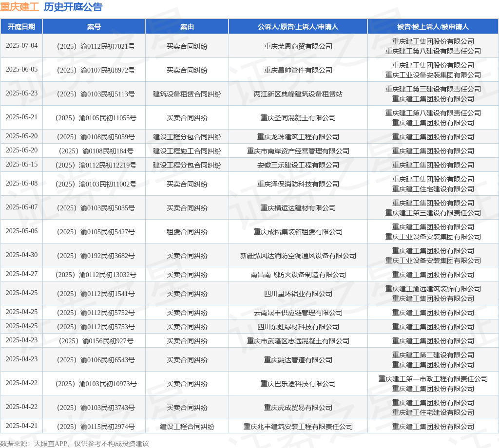Click plaintiff 南昌南飞防火设备制造有限公司
This screenshot has width=499, height=448.
tap(298, 275)
